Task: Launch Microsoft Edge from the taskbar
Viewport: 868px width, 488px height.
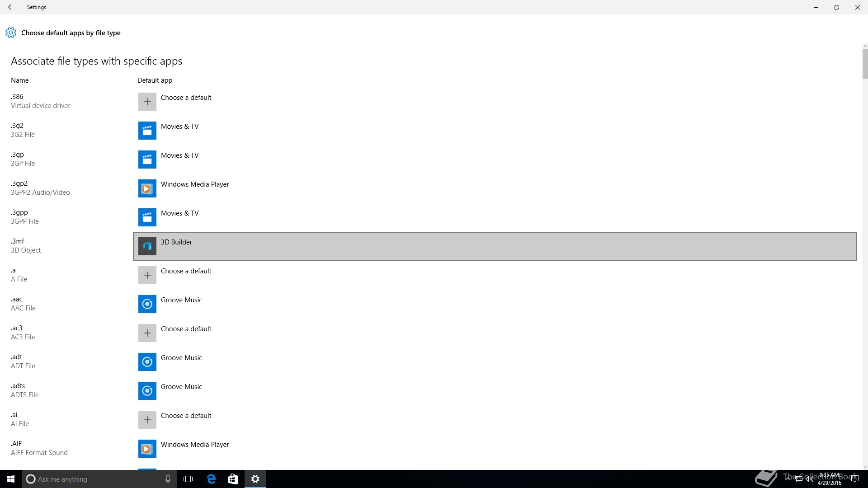Action: [211, 479]
